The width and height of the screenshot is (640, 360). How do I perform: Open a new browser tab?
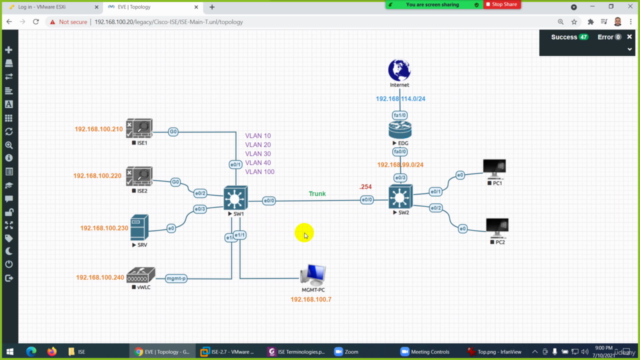pyautogui.click(x=212, y=7)
